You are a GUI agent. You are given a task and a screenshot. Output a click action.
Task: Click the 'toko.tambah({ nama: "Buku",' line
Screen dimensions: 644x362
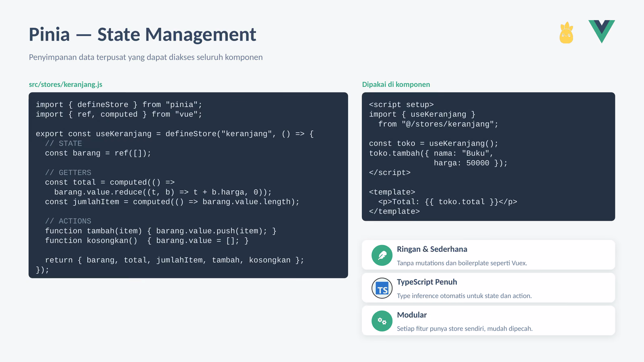431,153
